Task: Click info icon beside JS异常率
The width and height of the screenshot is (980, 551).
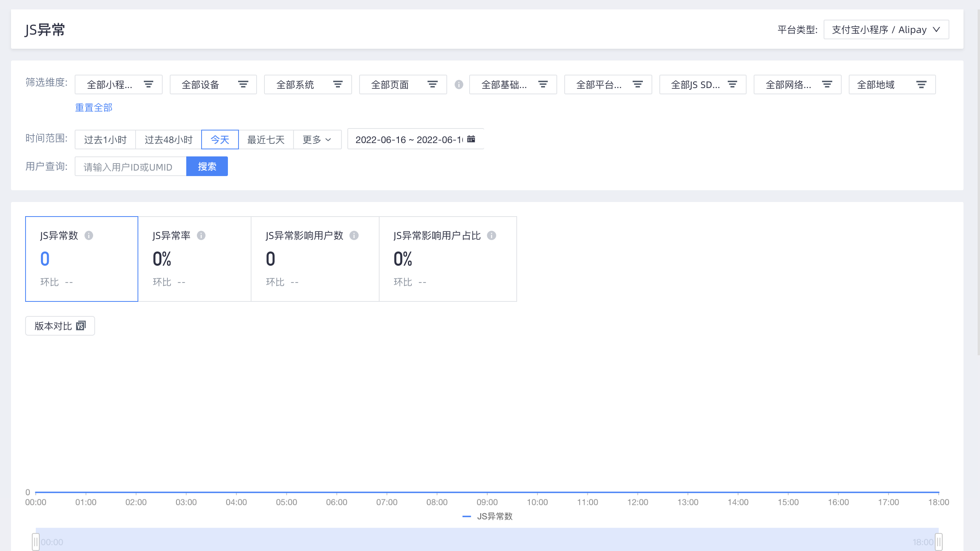Action: (201, 235)
